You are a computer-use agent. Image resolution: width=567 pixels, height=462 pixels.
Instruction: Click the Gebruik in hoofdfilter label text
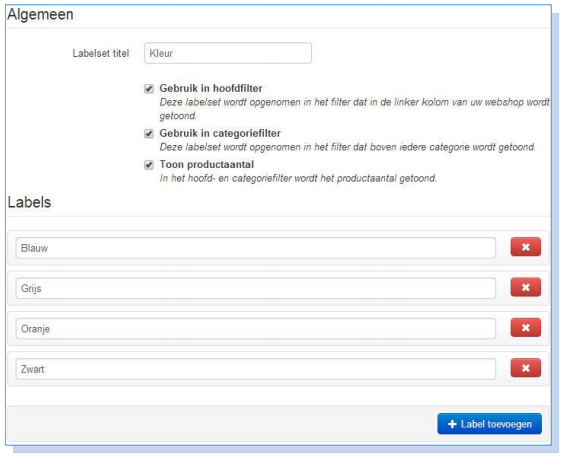point(211,88)
